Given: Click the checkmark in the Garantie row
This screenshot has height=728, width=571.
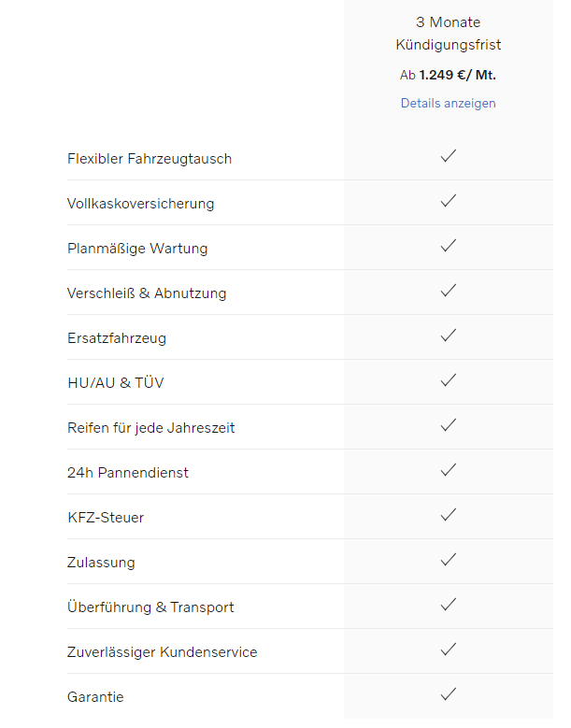Looking at the screenshot, I should tap(449, 694).
